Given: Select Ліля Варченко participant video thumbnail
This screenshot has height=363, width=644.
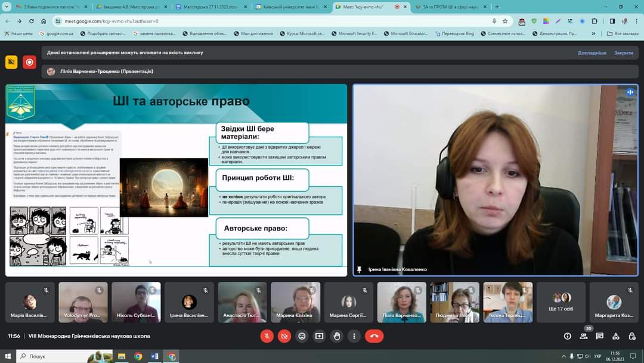Looking at the screenshot, I should (x=401, y=302).
